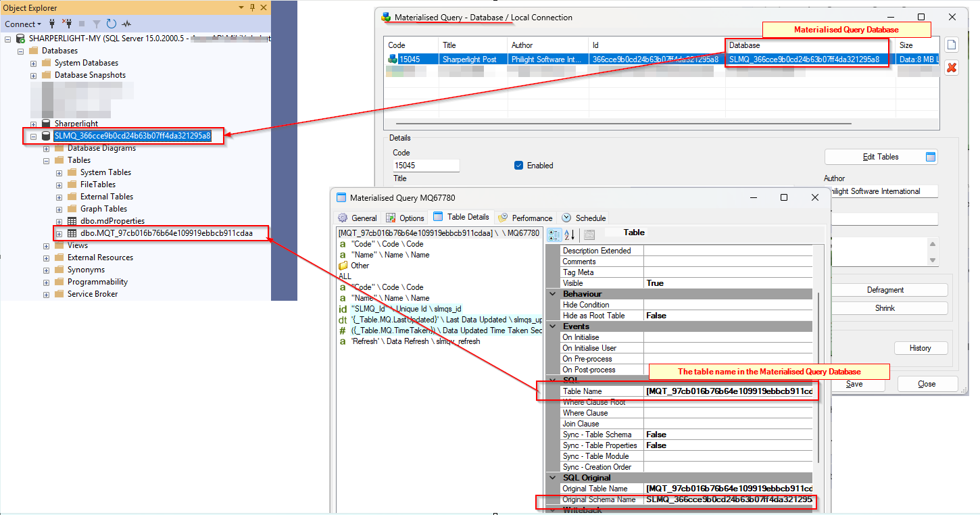The height and width of the screenshot is (515, 980).
Task: Collapse the SHARPERLIGHT-MY server node
Action: click(7, 39)
